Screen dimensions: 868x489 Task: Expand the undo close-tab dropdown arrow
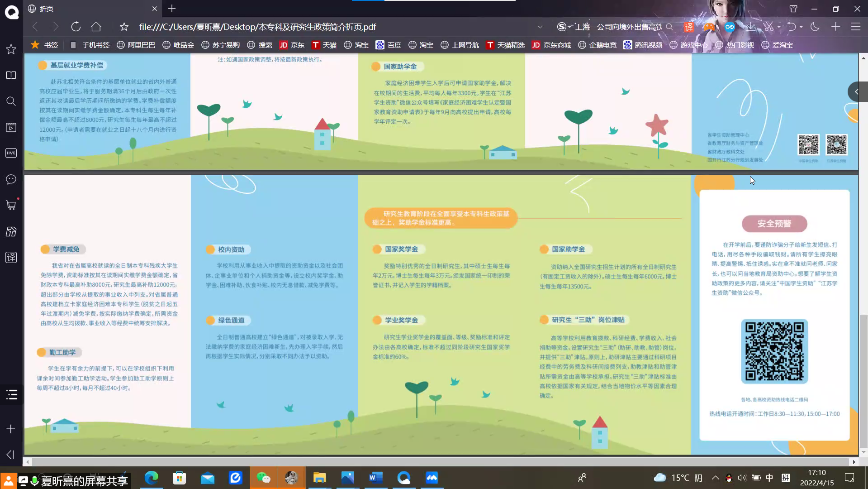click(801, 27)
